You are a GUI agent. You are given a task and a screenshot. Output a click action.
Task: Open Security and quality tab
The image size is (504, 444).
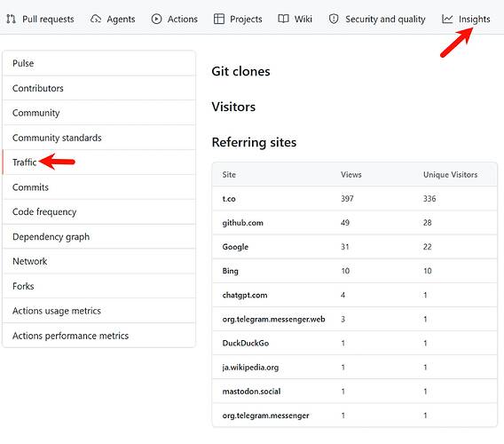(377, 19)
